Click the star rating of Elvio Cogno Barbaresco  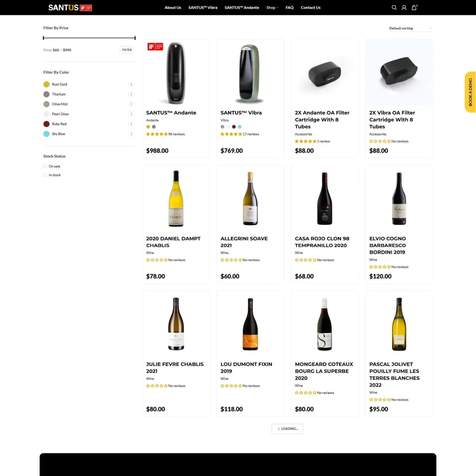(x=380, y=267)
